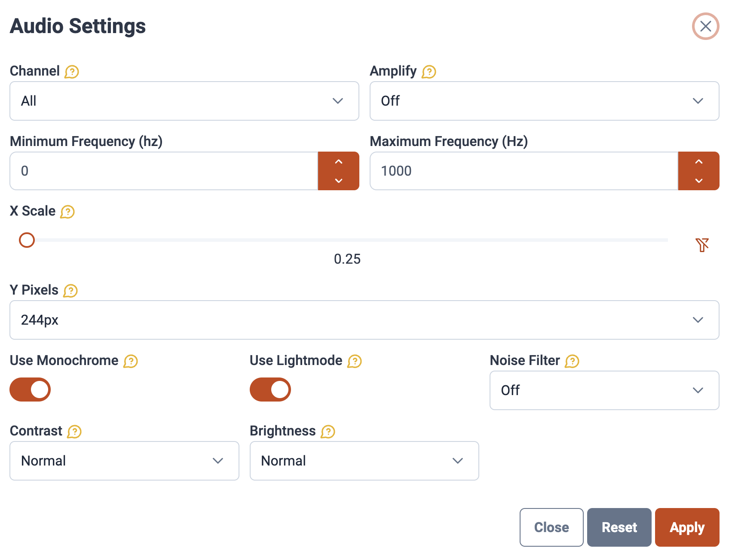Screen dimensions: 735x560
Task: Focus the Maximum Frequency input field
Action: 524,171
